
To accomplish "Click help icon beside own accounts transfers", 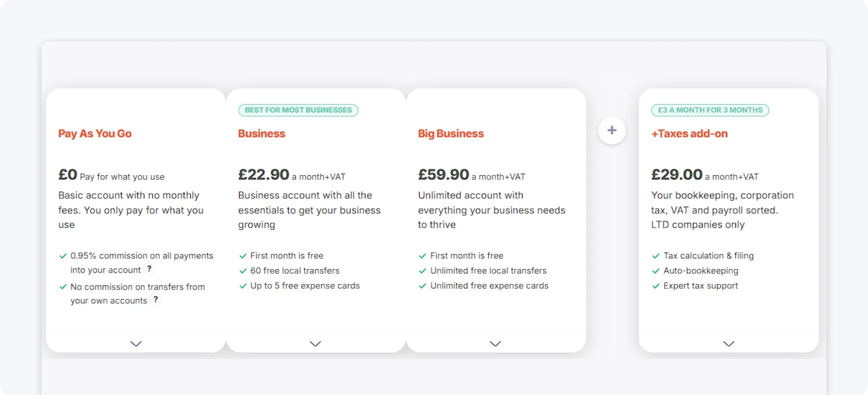I will coord(156,300).
